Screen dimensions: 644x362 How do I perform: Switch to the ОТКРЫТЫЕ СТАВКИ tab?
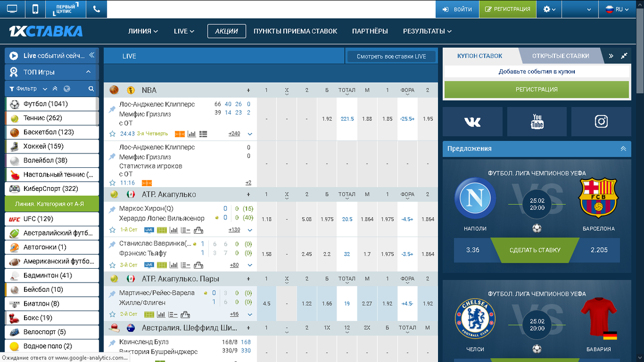(561, 56)
